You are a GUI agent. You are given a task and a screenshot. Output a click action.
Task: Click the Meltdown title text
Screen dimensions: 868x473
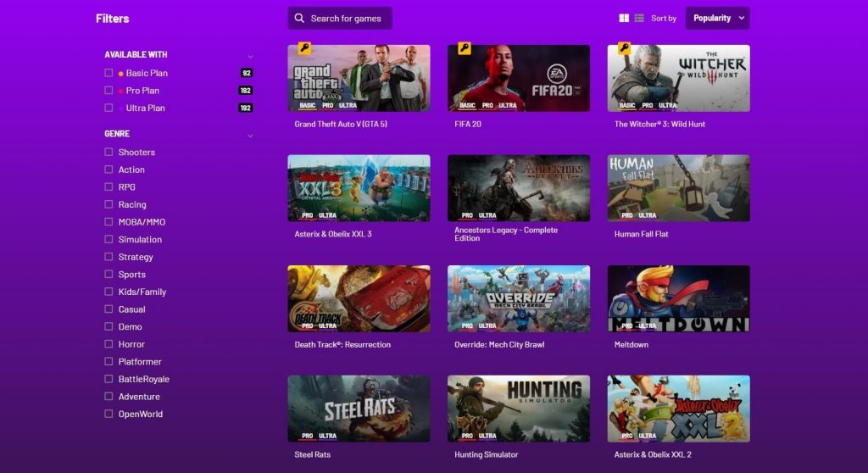(631, 344)
